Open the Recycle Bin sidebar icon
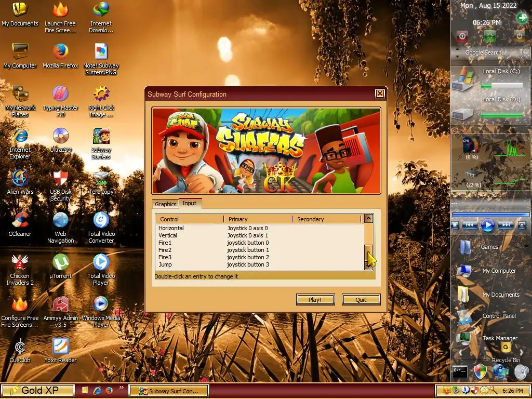The image size is (532, 399). click(x=506, y=348)
